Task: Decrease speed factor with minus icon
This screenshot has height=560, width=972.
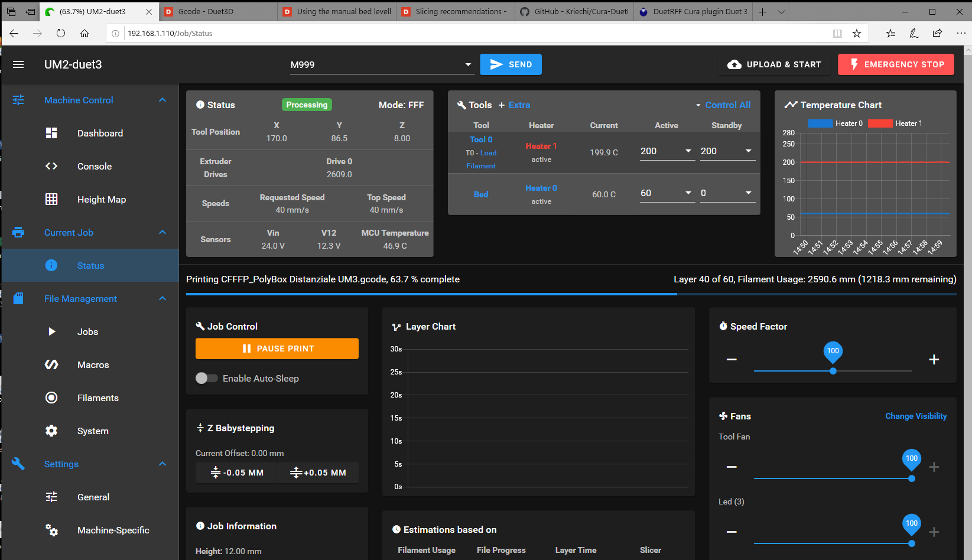Action: 732,359
